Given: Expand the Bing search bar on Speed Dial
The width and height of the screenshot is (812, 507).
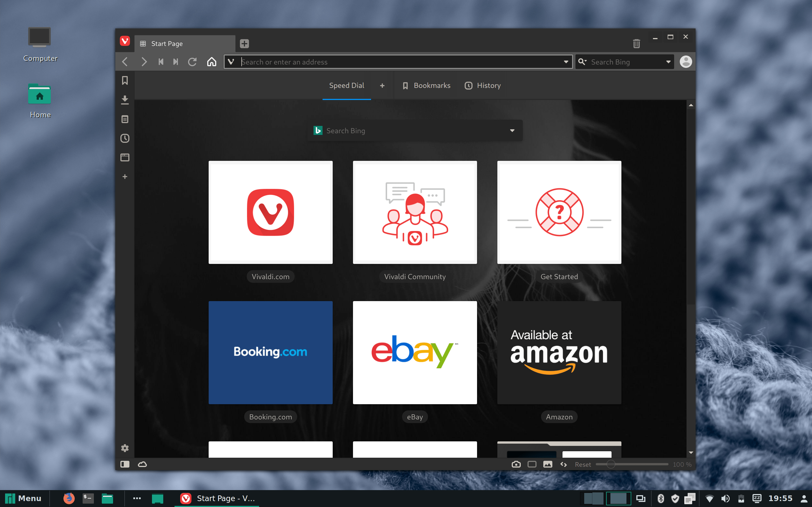Looking at the screenshot, I should coord(511,130).
